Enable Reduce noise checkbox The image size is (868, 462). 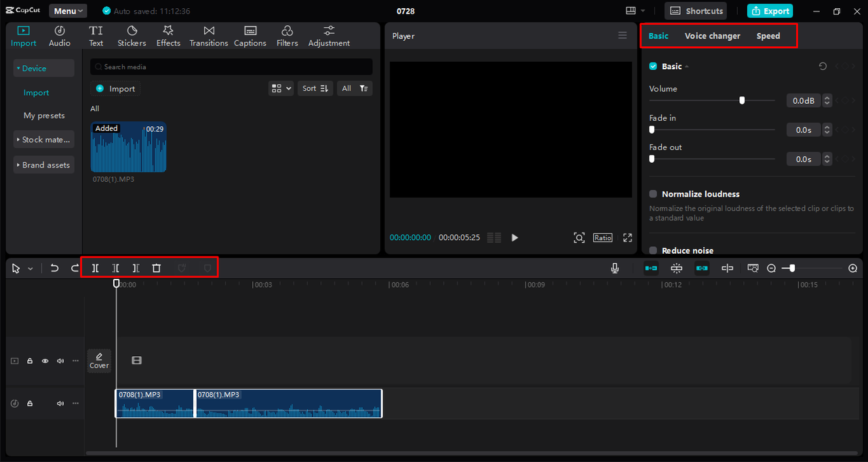pos(653,250)
